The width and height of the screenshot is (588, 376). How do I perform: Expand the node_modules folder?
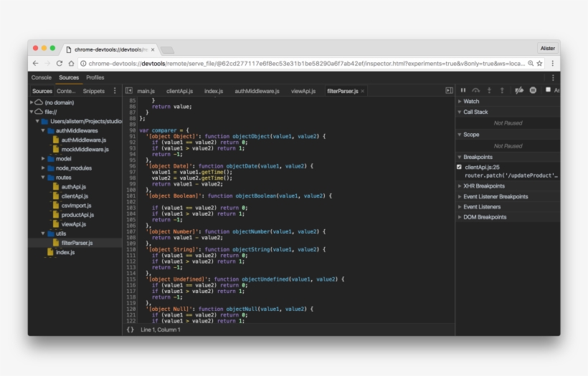43,168
